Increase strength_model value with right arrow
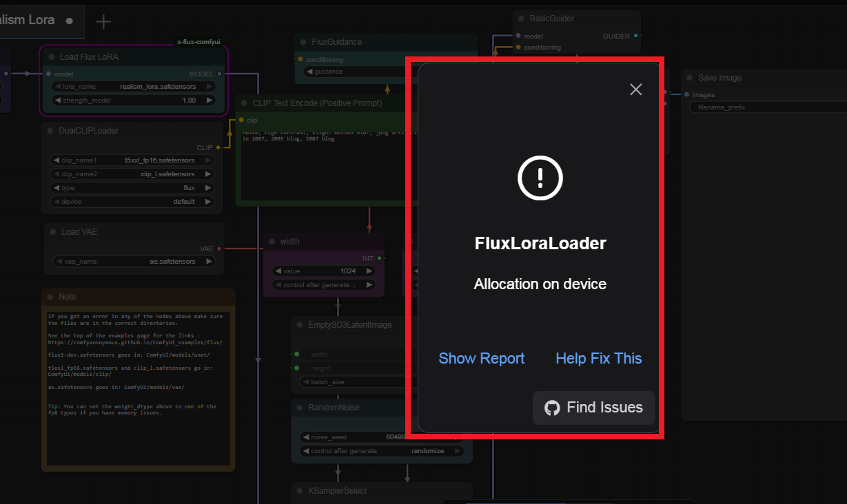 (210, 101)
